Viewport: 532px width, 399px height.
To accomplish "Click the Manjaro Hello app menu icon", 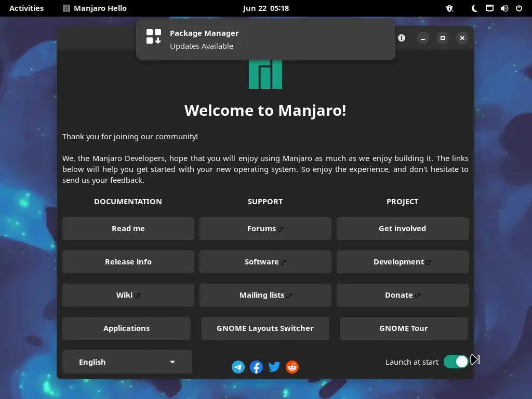I will (x=66, y=8).
